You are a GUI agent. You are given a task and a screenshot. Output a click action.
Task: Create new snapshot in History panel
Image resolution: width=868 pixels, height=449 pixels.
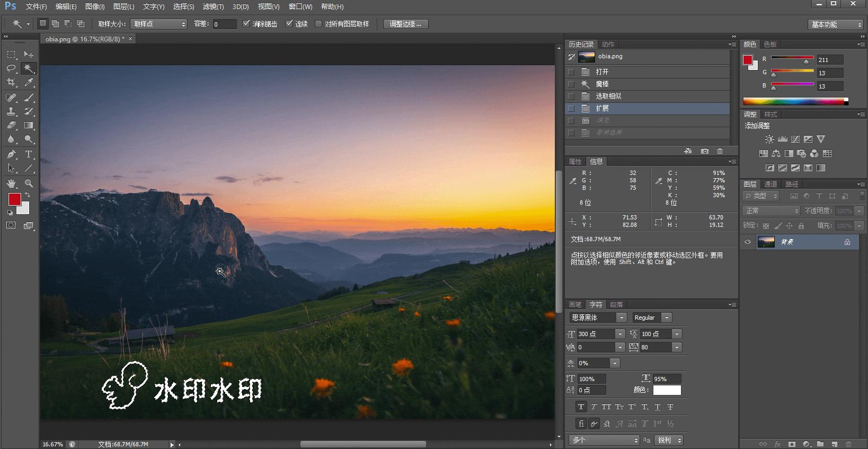704,151
